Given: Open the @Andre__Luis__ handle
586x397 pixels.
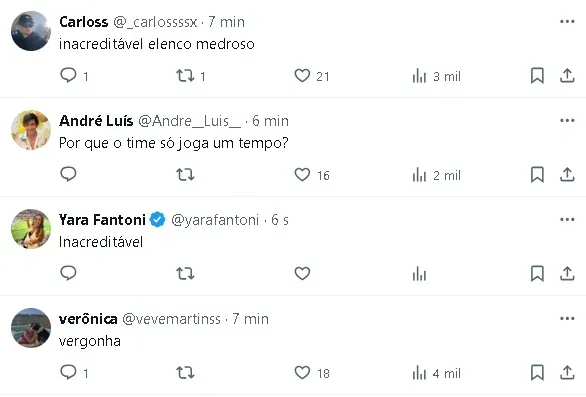Looking at the screenshot, I should [x=189, y=121].
